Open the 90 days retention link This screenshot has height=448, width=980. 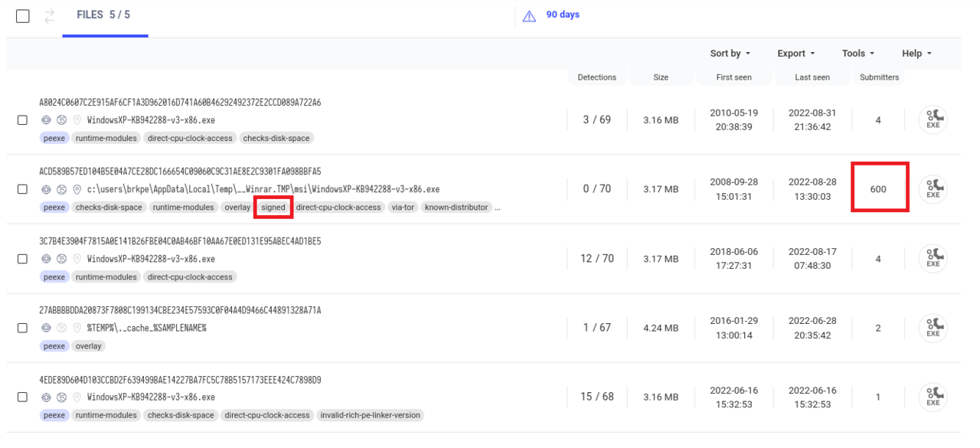[x=563, y=15]
